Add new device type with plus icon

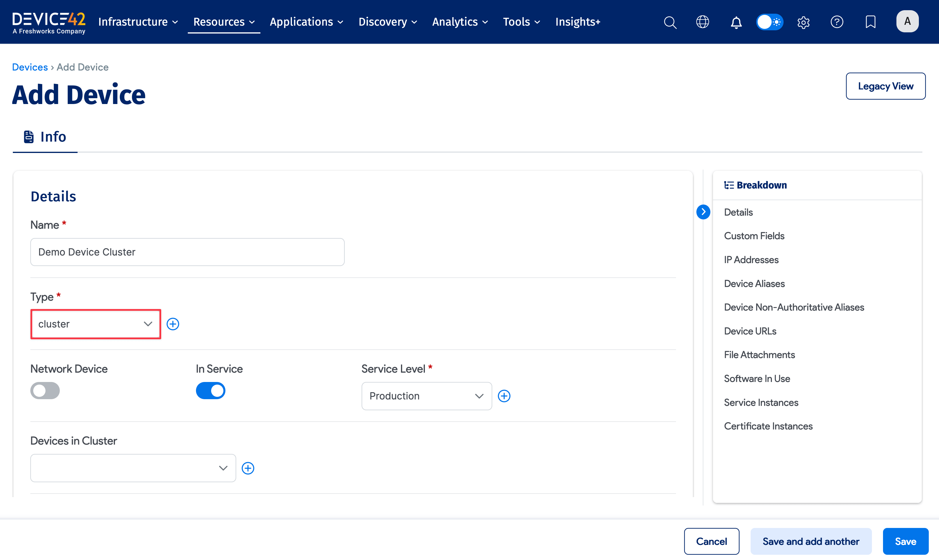(x=173, y=324)
